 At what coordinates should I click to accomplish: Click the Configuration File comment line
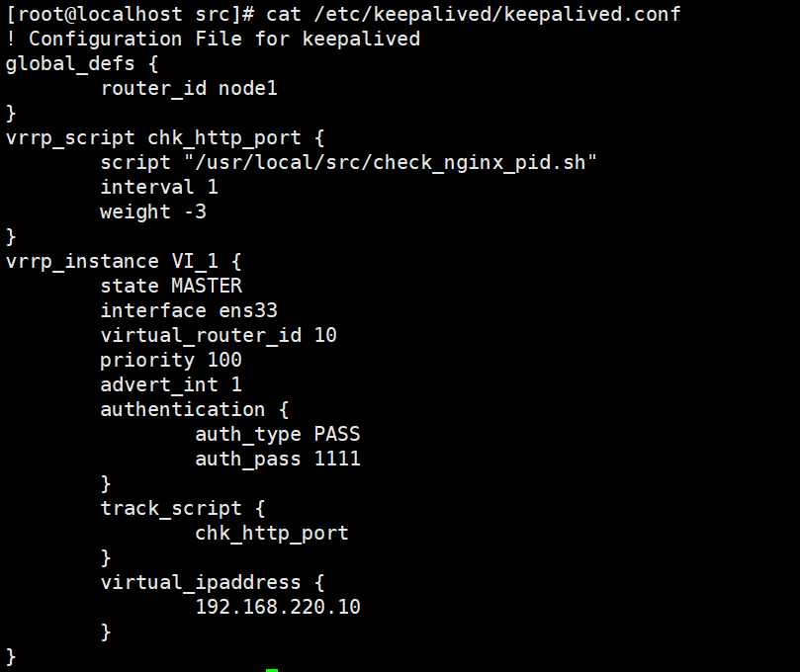click(x=213, y=40)
